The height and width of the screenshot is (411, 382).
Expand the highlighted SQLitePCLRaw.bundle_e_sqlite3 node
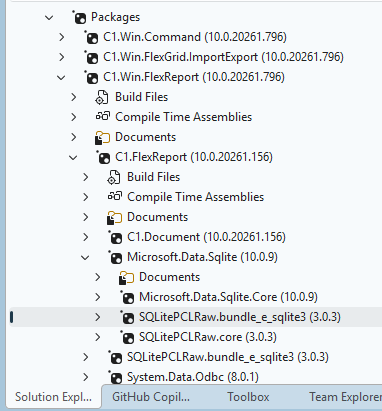tap(97, 317)
